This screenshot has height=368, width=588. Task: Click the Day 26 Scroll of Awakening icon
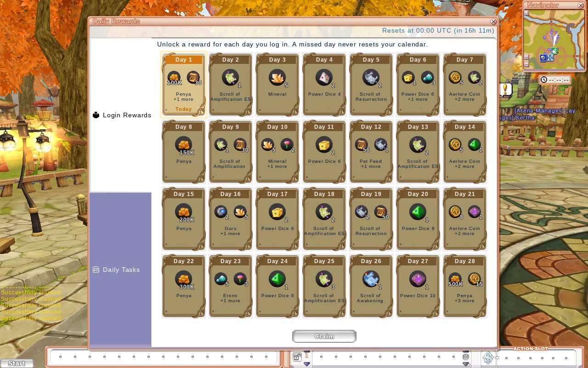[371, 279]
